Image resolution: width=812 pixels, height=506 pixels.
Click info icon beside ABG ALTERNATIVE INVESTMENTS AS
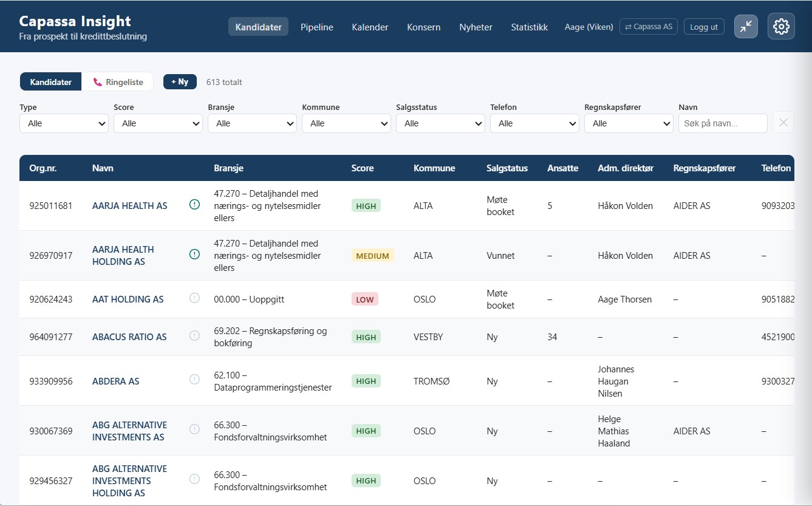click(194, 429)
